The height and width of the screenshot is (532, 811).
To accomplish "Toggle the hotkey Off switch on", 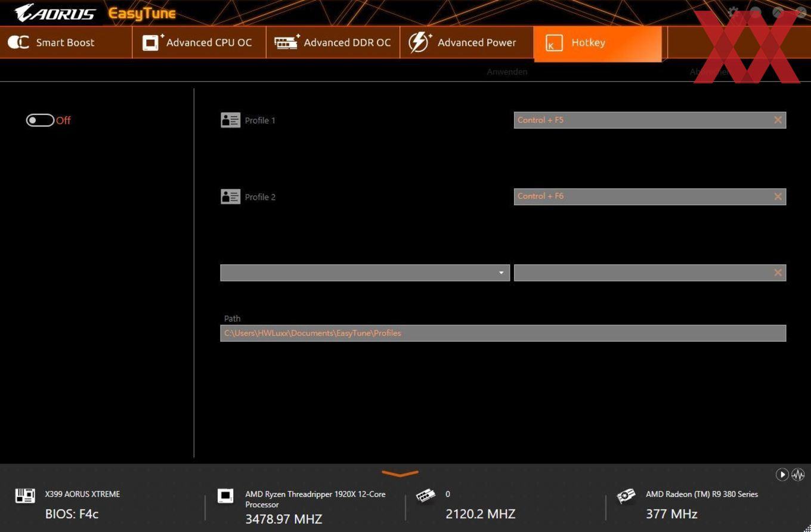I will click(x=40, y=120).
